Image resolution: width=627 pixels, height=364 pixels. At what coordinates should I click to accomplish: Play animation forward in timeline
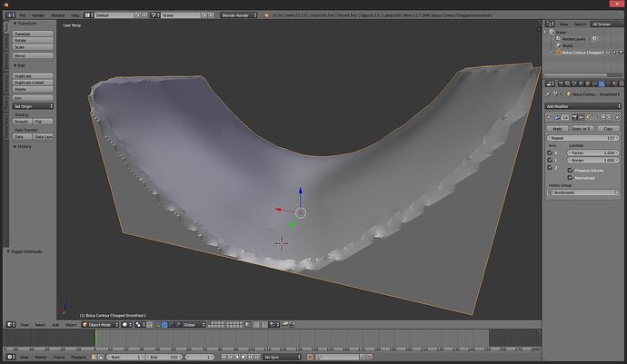[244, 357]
